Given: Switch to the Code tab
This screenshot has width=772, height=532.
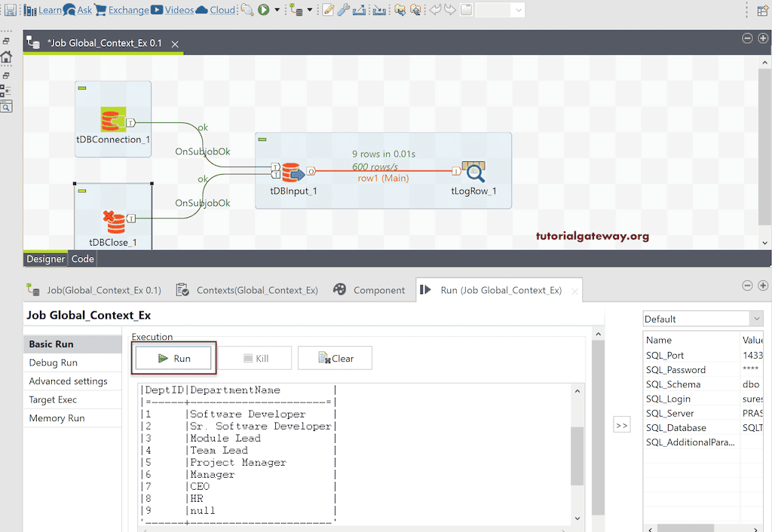Looking at the screenshot, I should [82, 258].
